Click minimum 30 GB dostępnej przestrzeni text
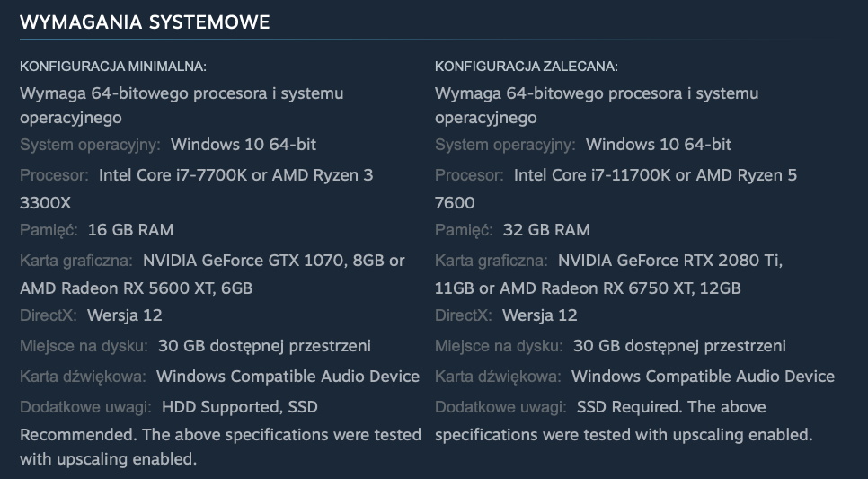Image resolution: width=868 pixels, height=479 pixels. 264,346
